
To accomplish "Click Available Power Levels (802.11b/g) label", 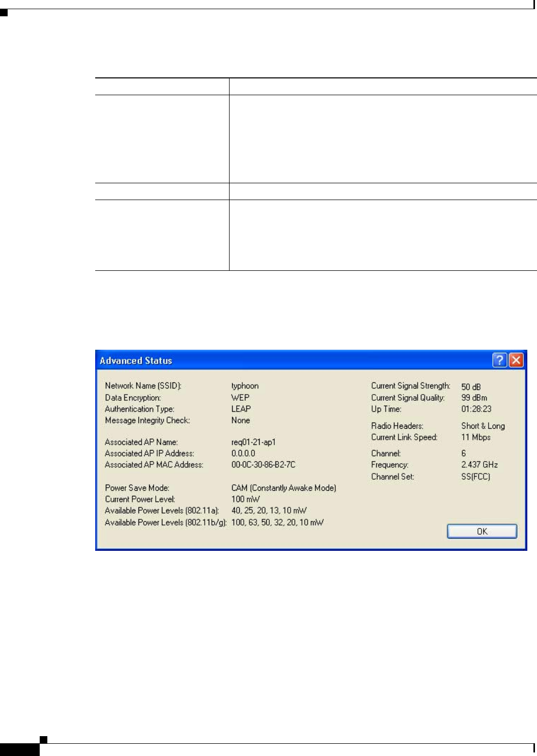I will pyautogui.click(x=165, y=522).
